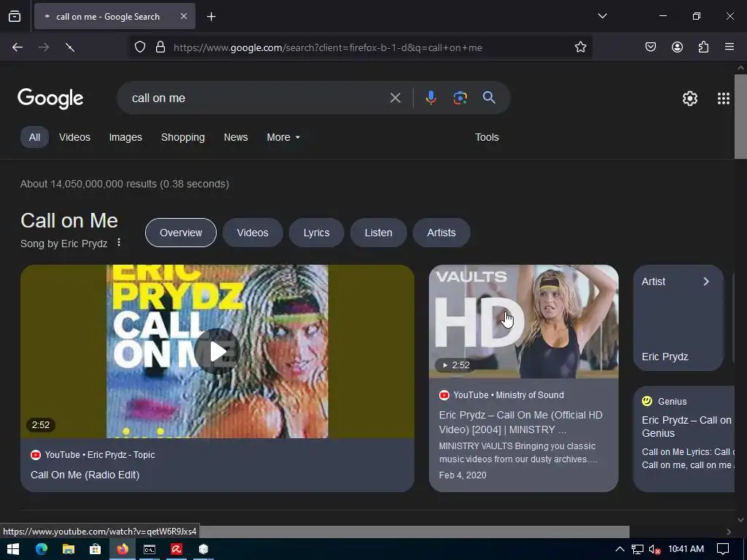The image size is (747, 560).
Task: Click the Google search text box
Action: [255, 98]
